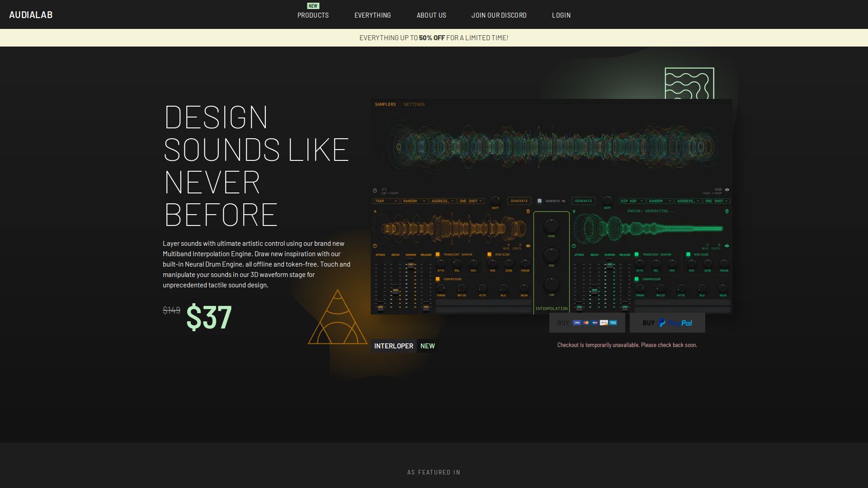Screen dimensions: 868x488
Task: Toggle green Mid/Side on sampler B
Action: tap(688, 254)
